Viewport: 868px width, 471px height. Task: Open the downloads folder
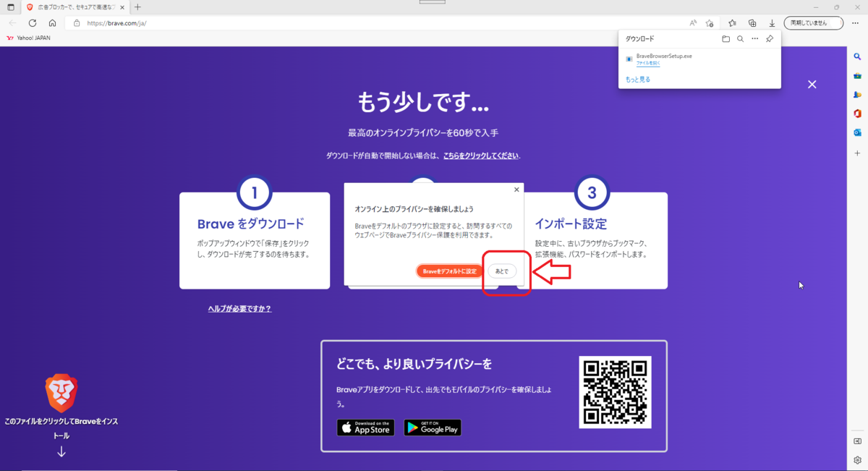tap(726, 39)
